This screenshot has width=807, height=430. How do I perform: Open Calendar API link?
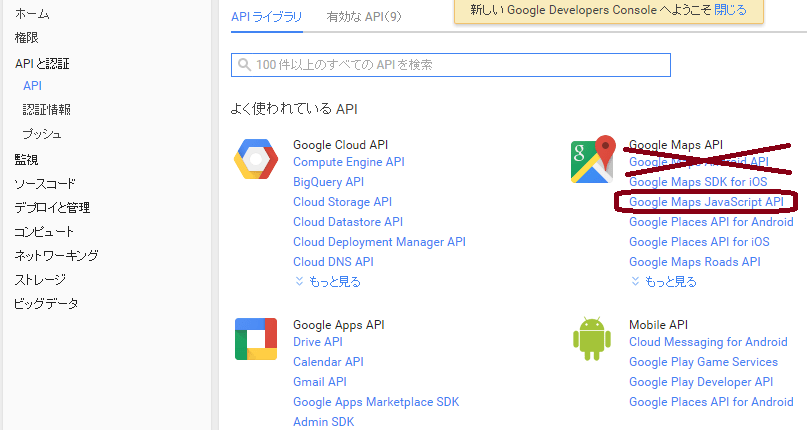coord(328,362)
